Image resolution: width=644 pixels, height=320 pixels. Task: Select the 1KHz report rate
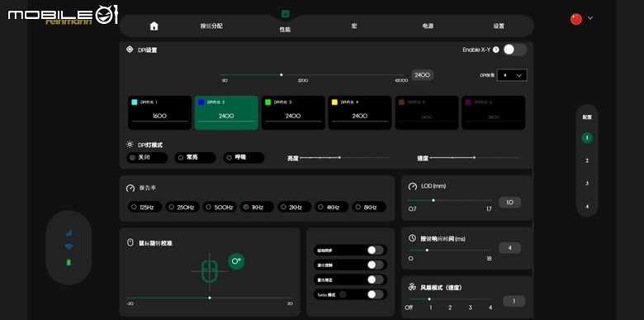click(x=257, y=207)
